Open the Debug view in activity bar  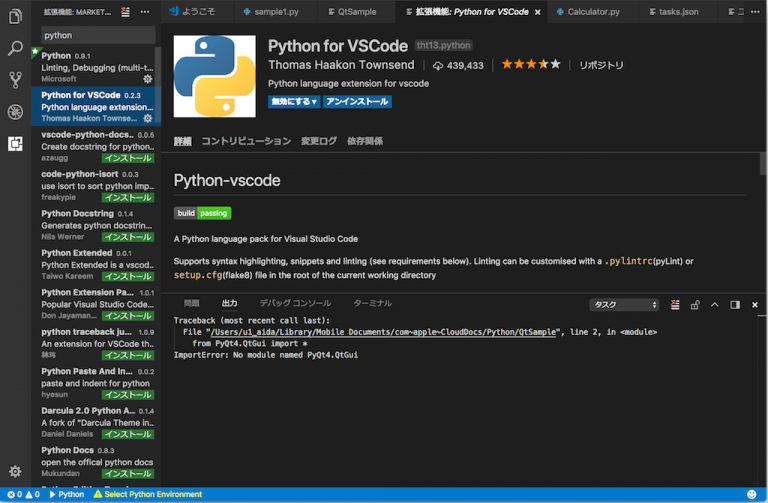click(x=15, y=112)
